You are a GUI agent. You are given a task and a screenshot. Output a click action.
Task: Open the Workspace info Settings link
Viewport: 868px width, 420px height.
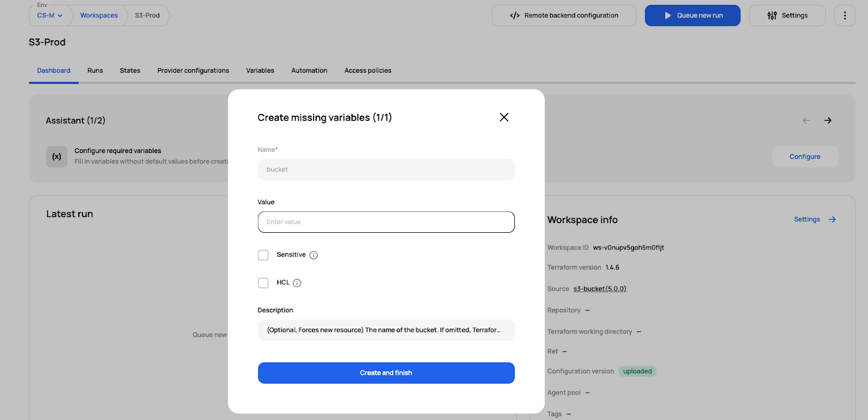(807, 219)
